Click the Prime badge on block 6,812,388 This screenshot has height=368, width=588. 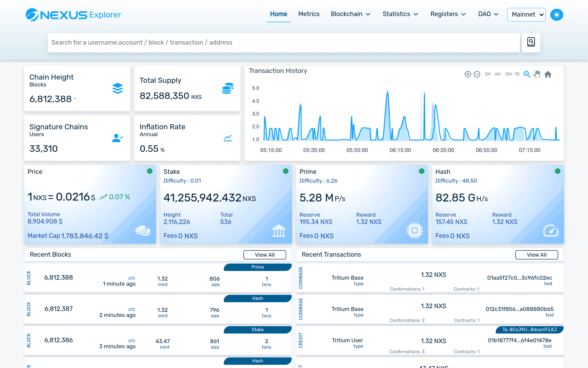point(257,267)
